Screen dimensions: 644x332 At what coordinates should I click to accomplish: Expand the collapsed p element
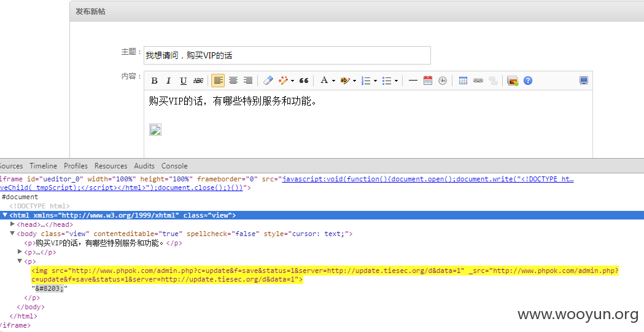[x=20, y=252]
